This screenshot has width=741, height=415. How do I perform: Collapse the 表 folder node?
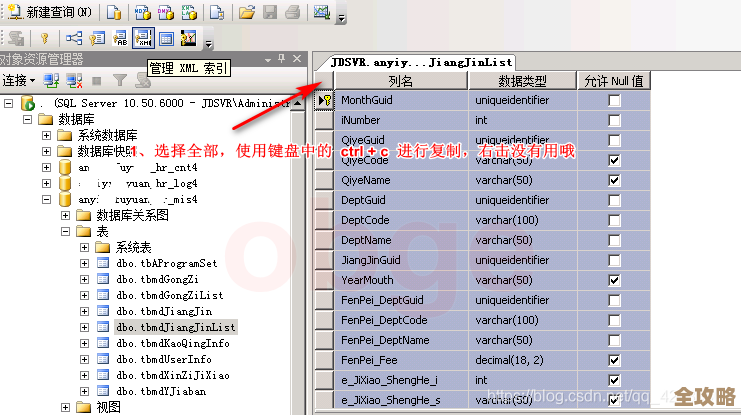click(x=65, y=232)
